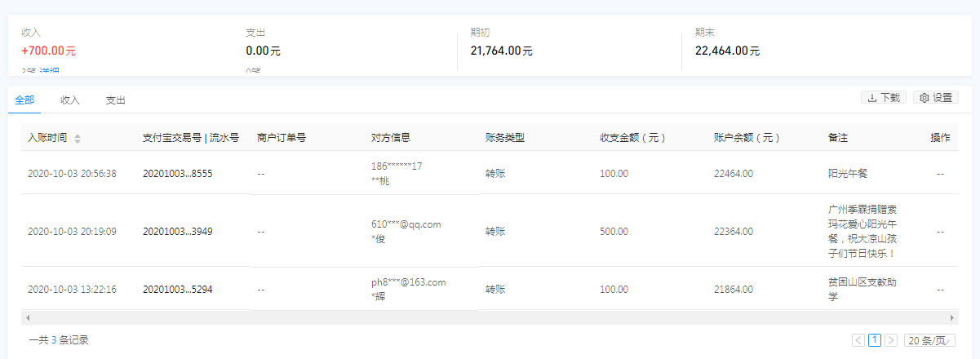Expand the 20 条/页 page size dropdown
This screenshot has height=359, width=980.
point(929,340)
